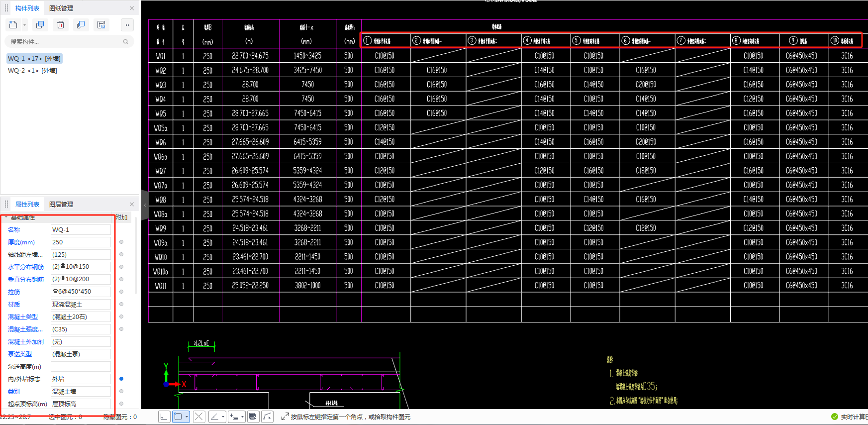Click the cross X snap icon
The height and width of the screenshot is (425, 868).
[x=199, y=417]
